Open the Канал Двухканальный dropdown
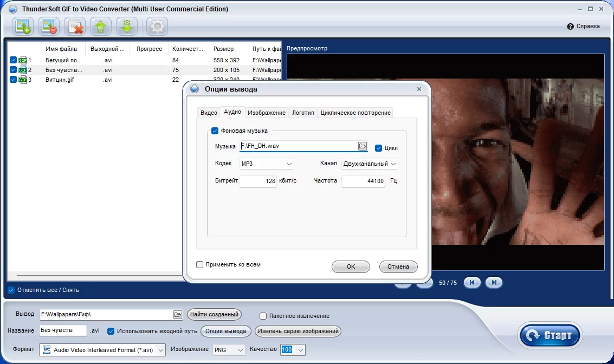 (370, 164)
